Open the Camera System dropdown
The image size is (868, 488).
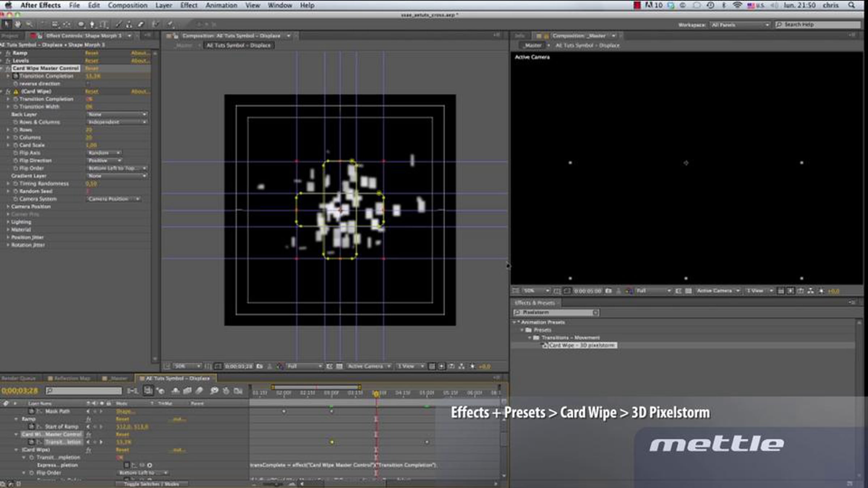coord(114,199)
